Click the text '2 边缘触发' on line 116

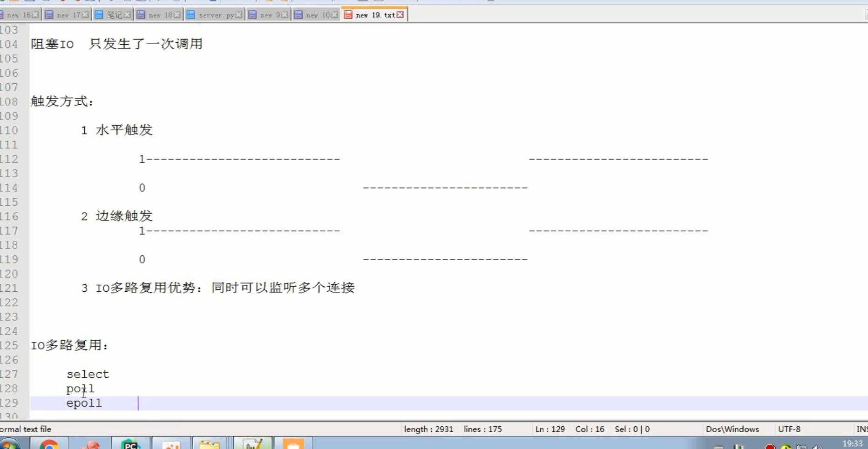[117, 216]
